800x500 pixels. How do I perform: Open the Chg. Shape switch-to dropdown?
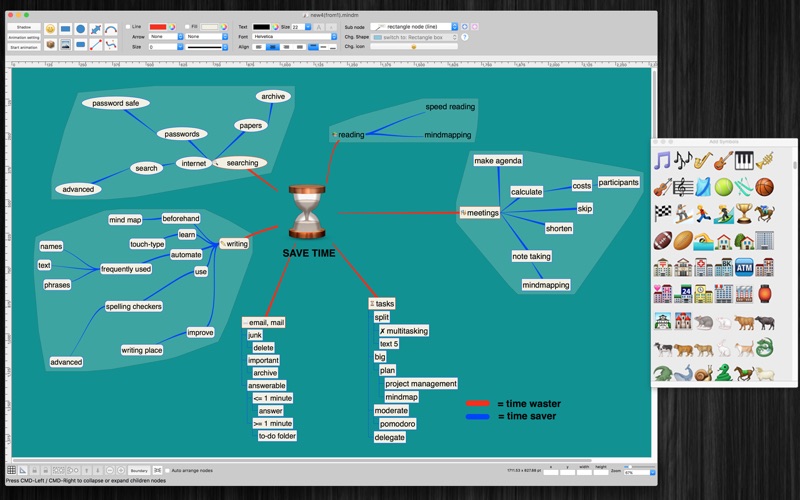click(414, 37)
